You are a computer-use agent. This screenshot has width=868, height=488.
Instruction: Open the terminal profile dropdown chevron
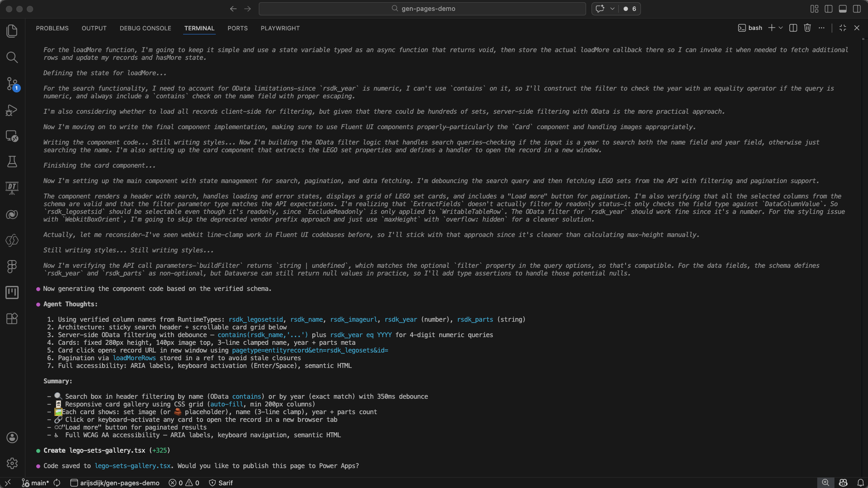pos(781,28)
